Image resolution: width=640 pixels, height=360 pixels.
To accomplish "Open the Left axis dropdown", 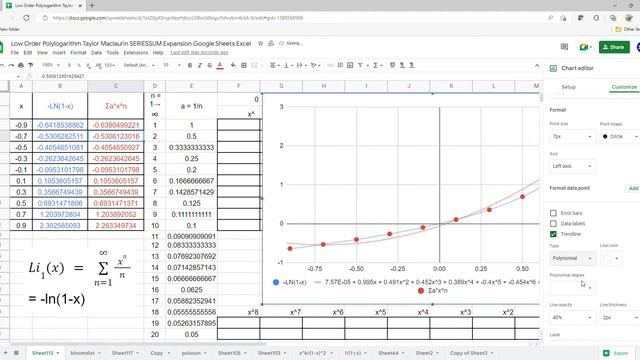I will [x=572, y=166].
